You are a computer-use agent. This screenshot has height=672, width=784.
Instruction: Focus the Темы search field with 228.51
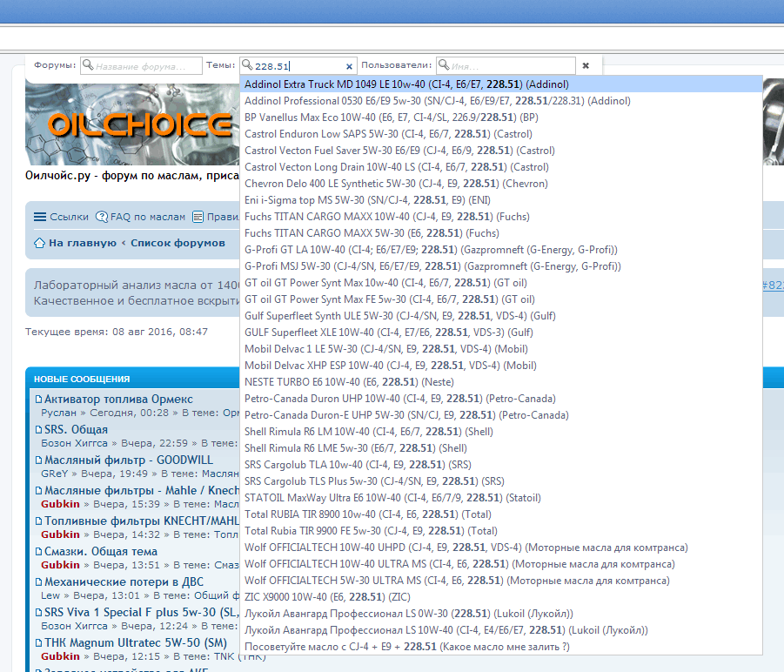tap(299, 66)
